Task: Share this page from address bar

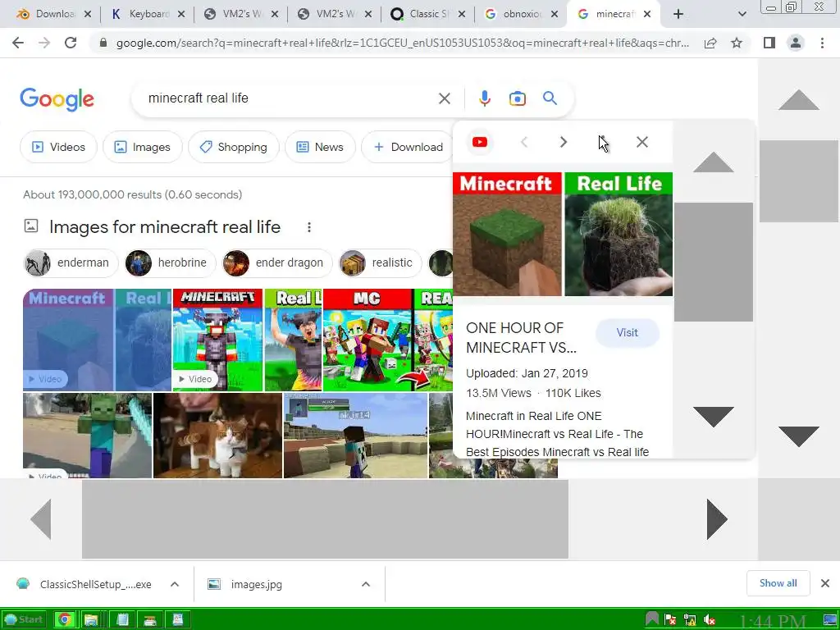Action: point(710,43)
